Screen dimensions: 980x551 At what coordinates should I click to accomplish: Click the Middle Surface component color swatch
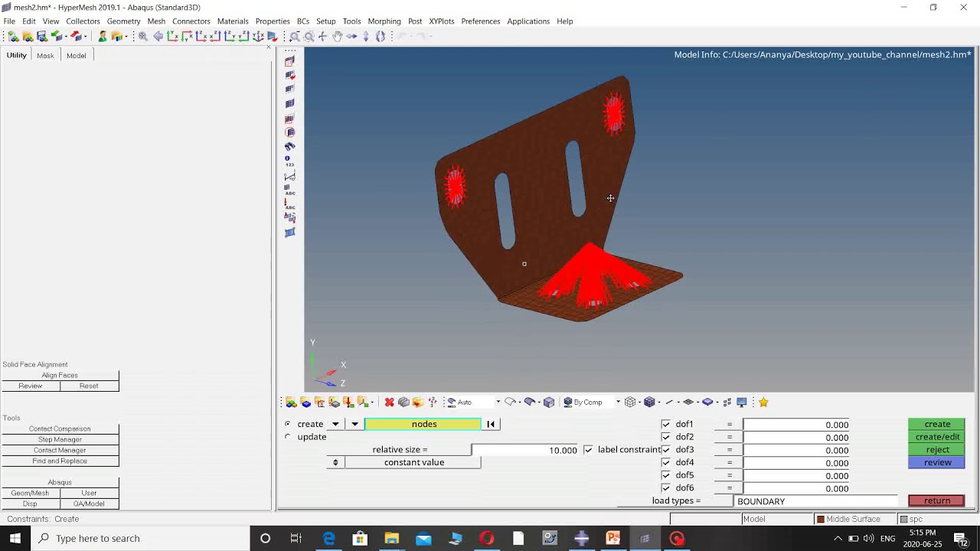click(820, 519)
